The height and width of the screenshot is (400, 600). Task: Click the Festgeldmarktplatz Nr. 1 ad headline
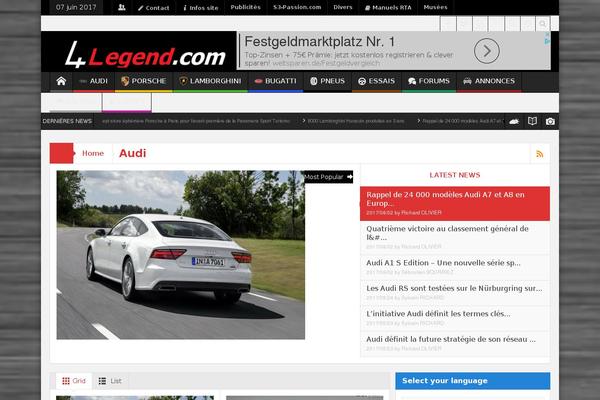pyautogui.click(x=319, y=41)
